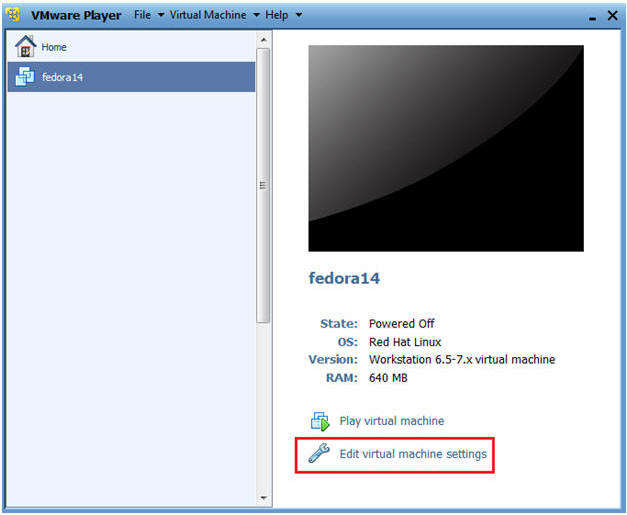Select fedora14 in the library list
This screenshot has width=627, height=515.
(131, 77)
